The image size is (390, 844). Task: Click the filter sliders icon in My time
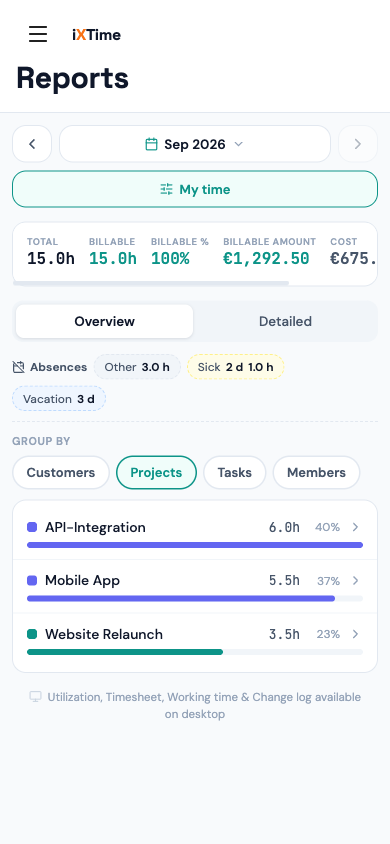(166, 189)
